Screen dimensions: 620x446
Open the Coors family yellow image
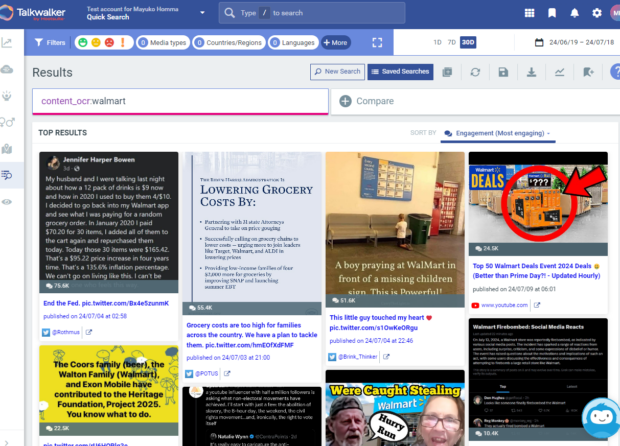[109, 390]
